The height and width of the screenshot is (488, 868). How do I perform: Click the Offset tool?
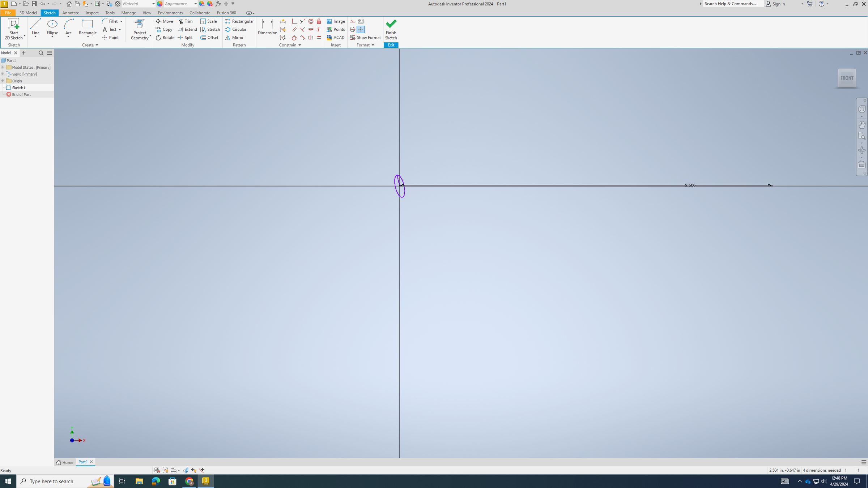tap(209, 38)
